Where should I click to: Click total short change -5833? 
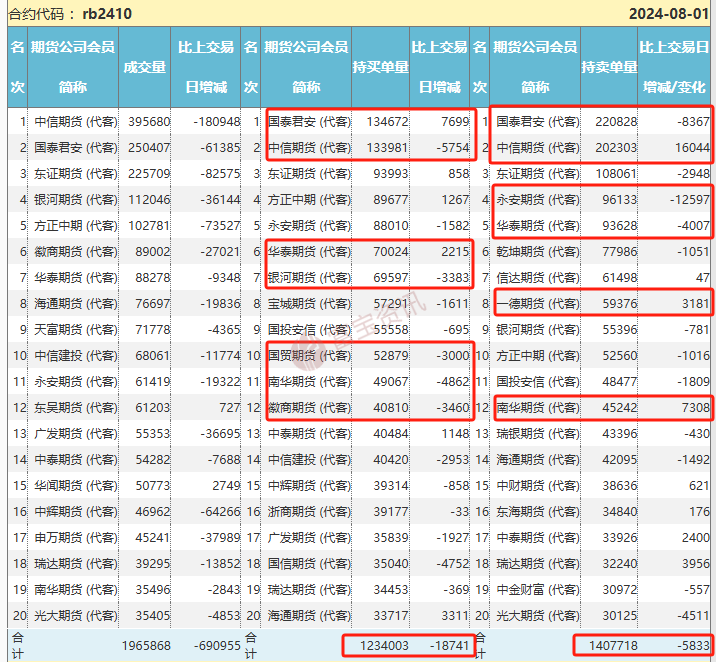pos(693,646)
